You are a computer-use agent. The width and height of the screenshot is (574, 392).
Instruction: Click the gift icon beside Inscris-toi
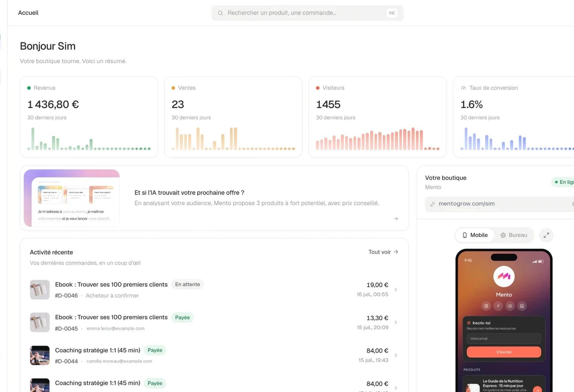coord(469,323)
